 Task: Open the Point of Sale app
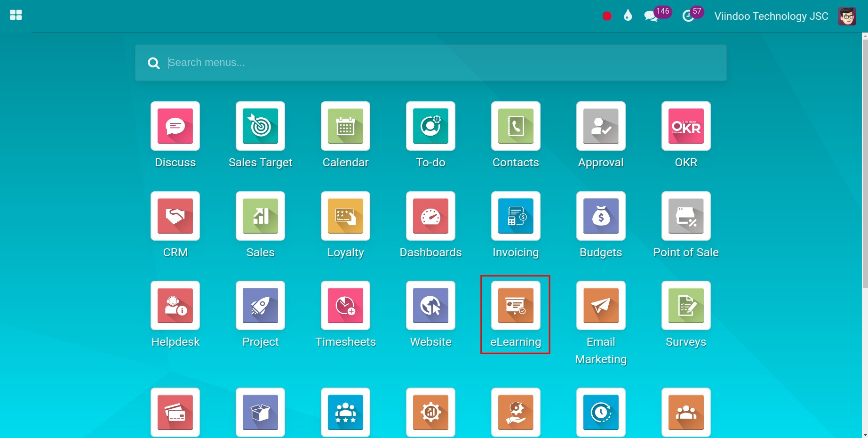[x=686, y=216]
